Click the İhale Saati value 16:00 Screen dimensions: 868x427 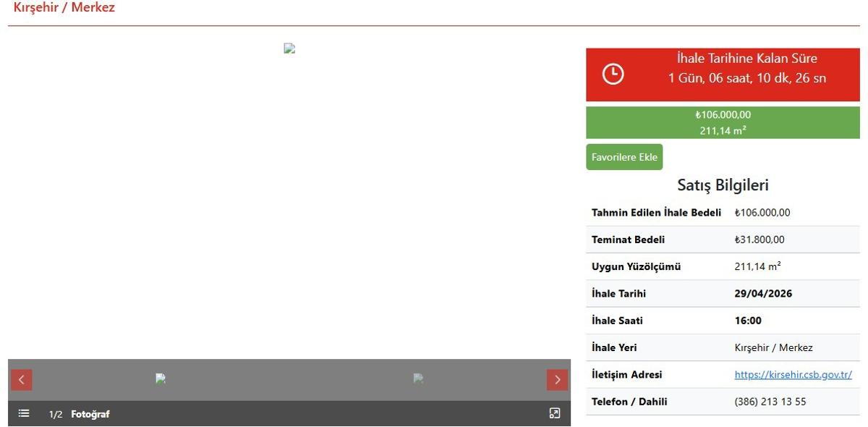(x=748, y=321)
